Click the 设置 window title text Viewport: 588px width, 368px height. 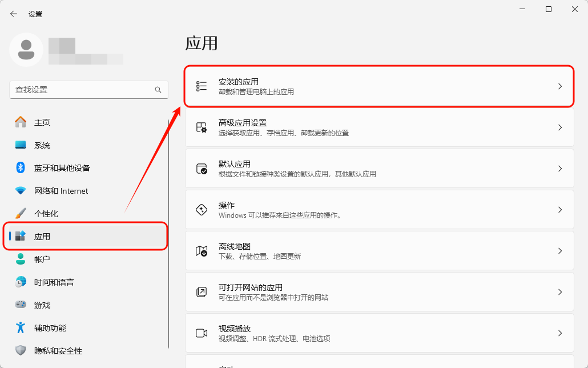click(35, 14)
